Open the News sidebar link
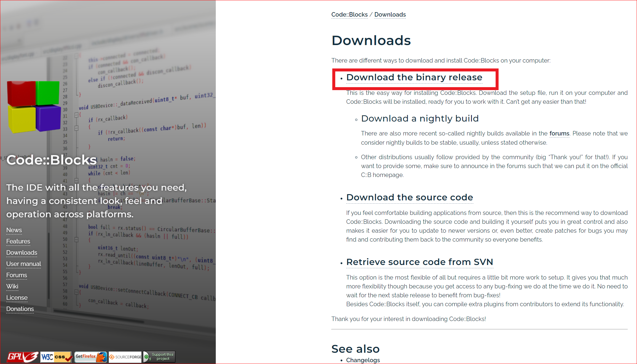Image resolution: width=637 pixels, height=364 pixels. pos(14,230)
